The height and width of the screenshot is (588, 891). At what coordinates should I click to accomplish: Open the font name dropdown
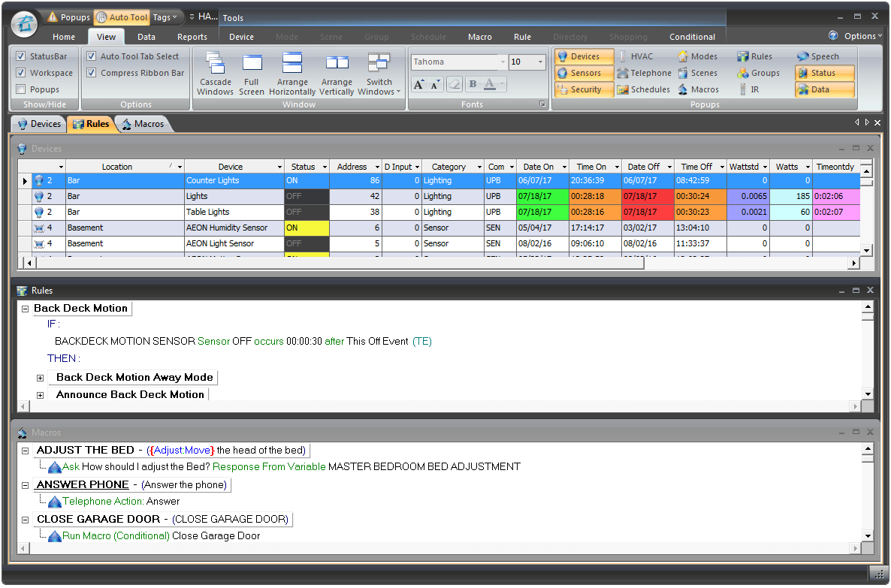click(503, 62)
